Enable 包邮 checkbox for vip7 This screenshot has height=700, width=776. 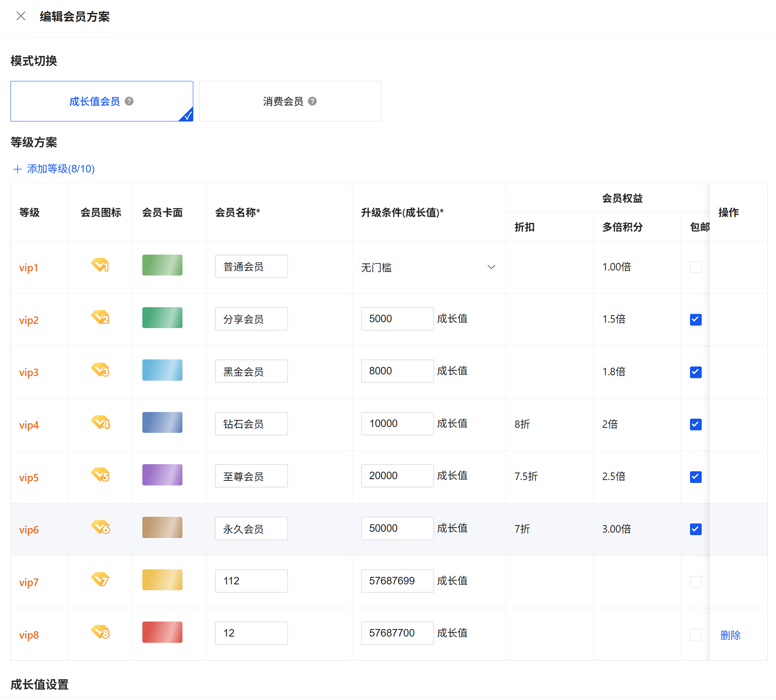[695, 582]
